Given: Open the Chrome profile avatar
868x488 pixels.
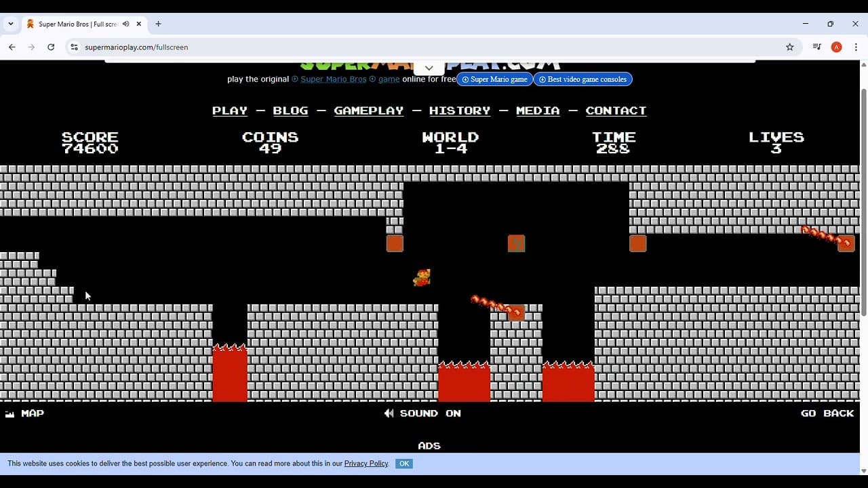Looking at the screenshot, I should [837, 47].
